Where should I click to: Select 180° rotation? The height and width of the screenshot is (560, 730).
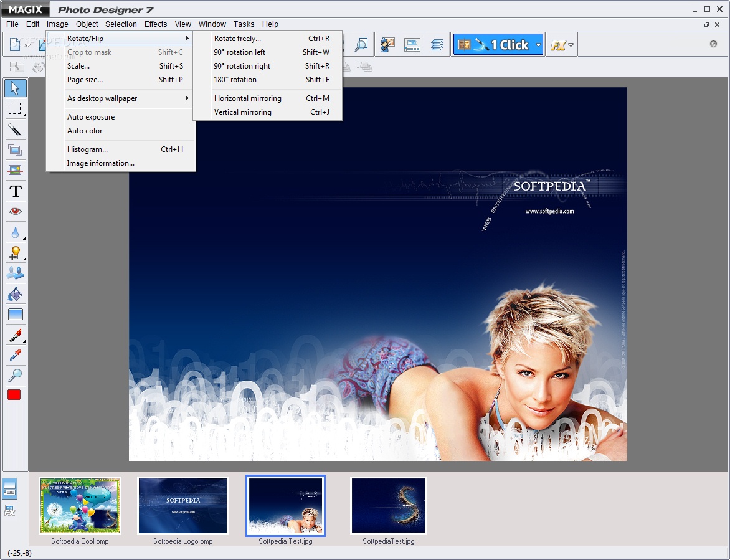tap(268, 80)
